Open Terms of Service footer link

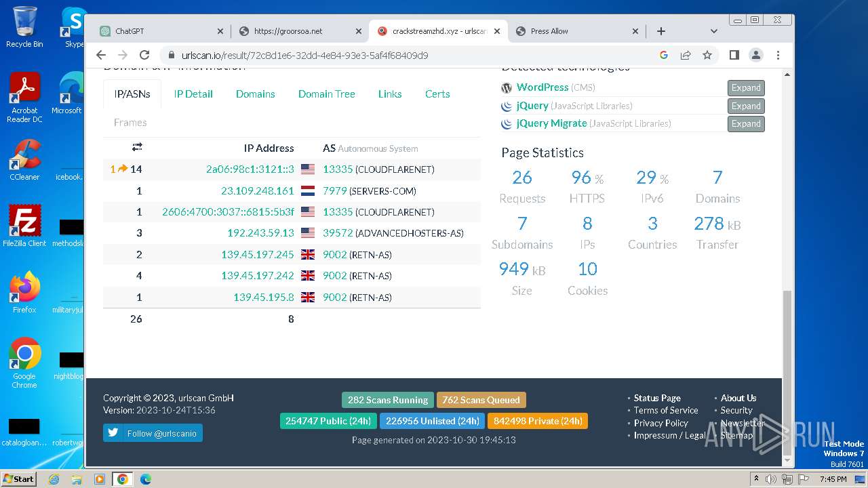[666, 410]
